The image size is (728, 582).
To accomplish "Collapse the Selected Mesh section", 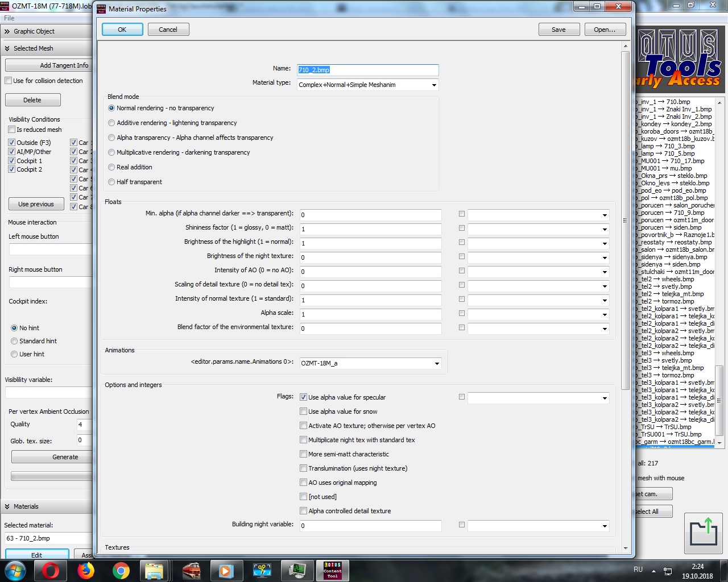I will pos(7,48).
